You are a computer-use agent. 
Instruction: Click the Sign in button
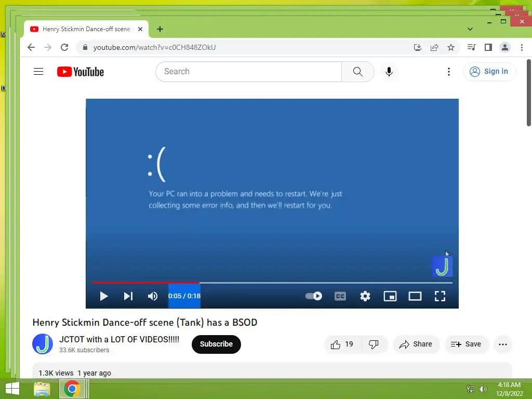click(489, 72)
